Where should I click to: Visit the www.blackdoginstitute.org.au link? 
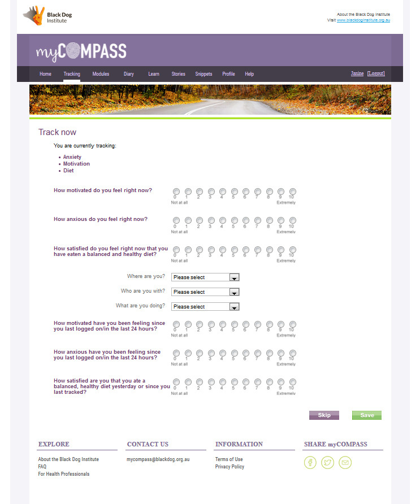click(x=363, y=20)
